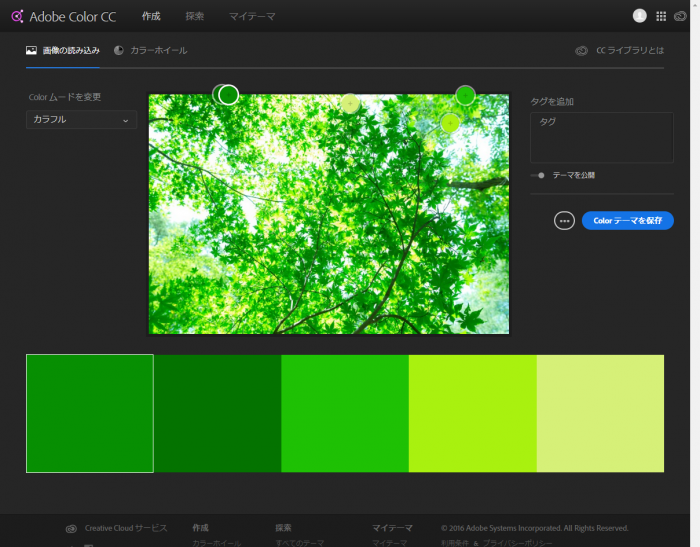Click the タグ input field
Screen dimensions: 700x547
point(601,137)
